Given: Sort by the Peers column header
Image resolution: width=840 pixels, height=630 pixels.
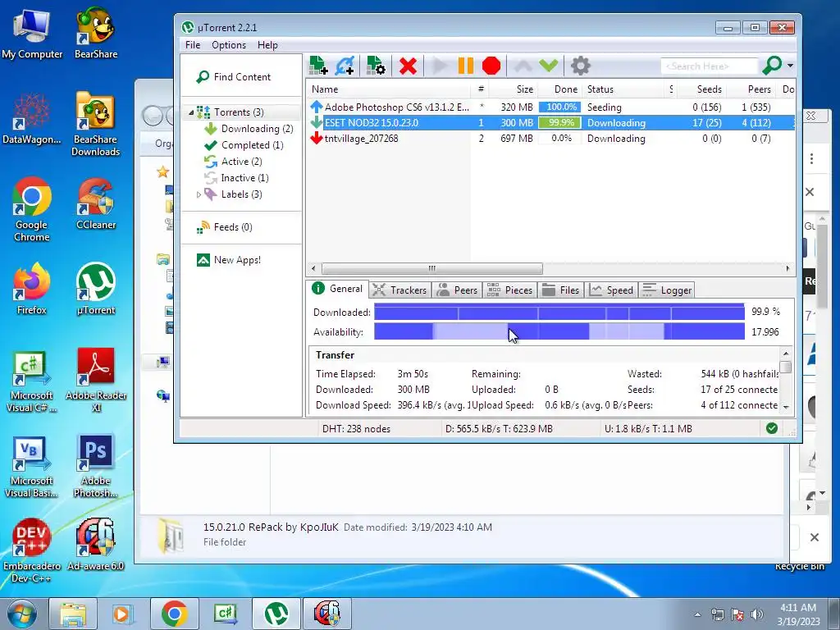Looking at the screenshot, I should [x=751, y=89].
